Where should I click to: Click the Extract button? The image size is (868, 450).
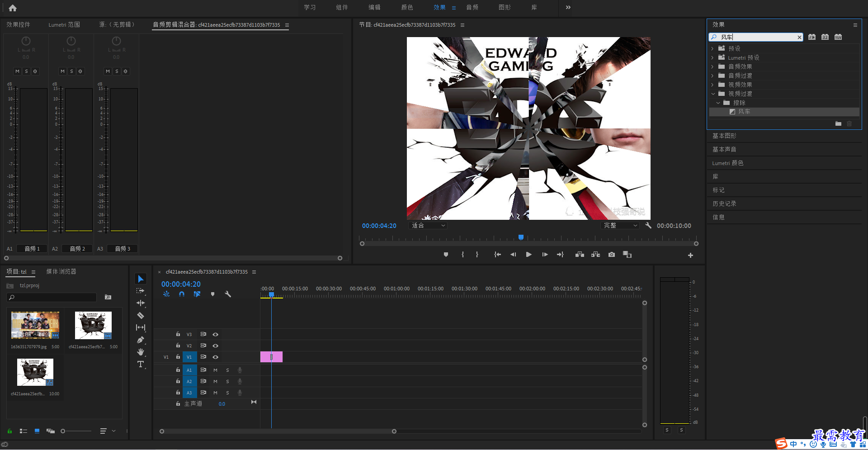point(595,255)
